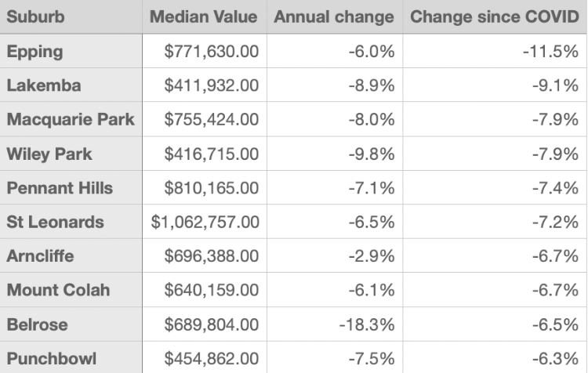Select the Belrose suburb cell

(x=37, y=324)
